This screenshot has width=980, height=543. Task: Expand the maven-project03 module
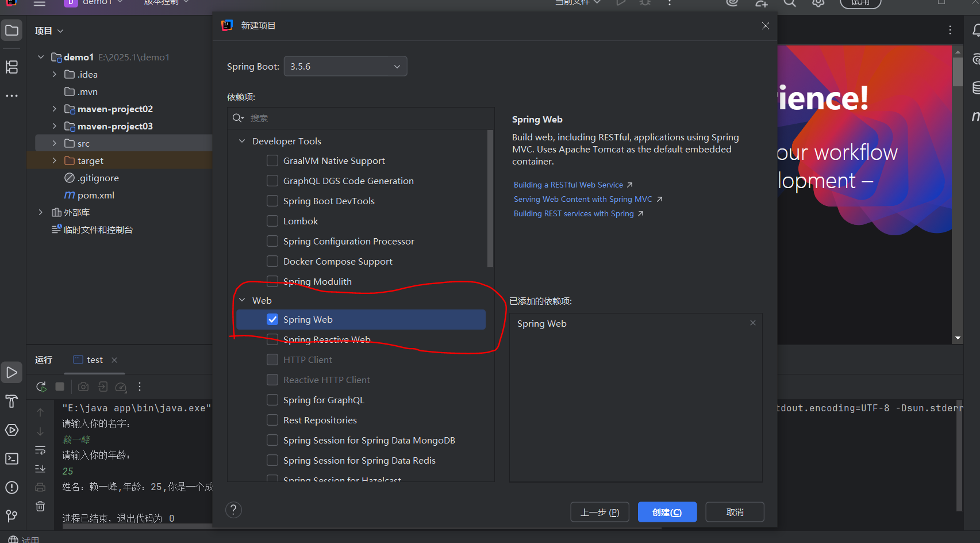(x=55, y=126)
